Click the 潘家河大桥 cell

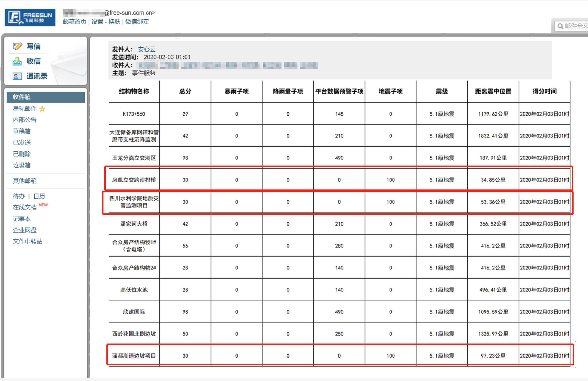(134, 224)
